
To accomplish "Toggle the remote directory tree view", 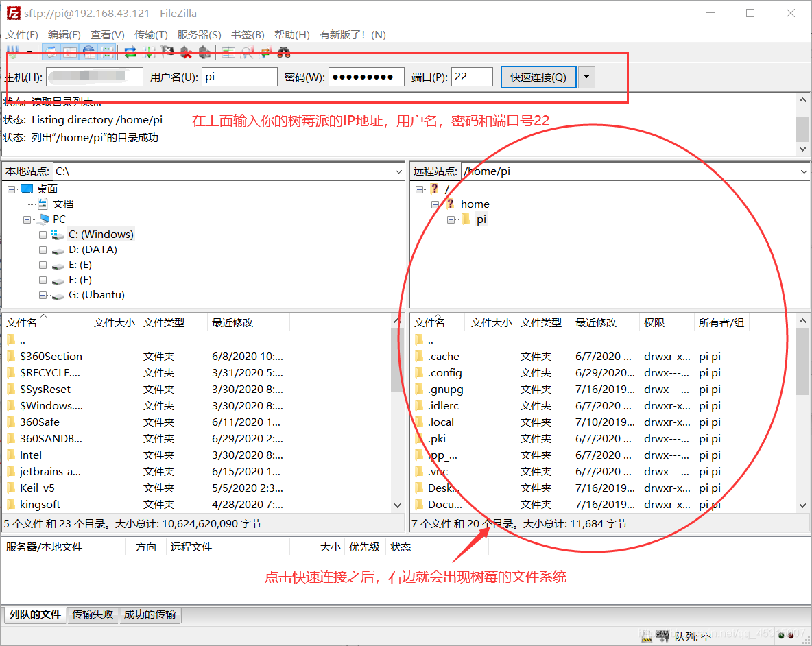I will tap(89, 51).
